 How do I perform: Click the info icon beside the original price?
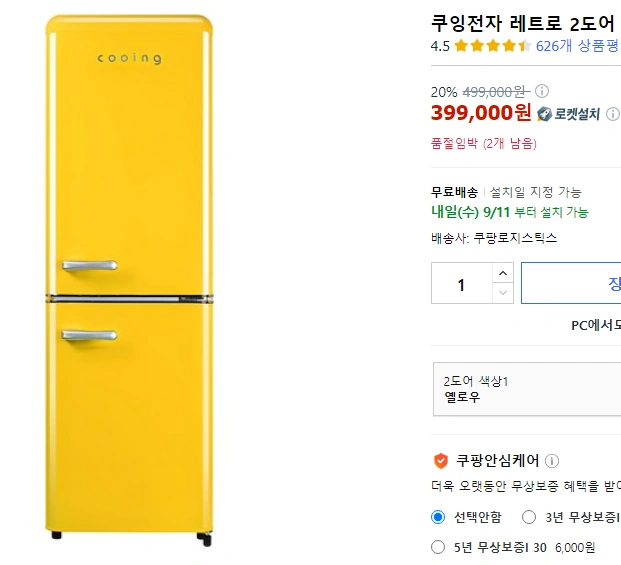[x=542, y=91]
